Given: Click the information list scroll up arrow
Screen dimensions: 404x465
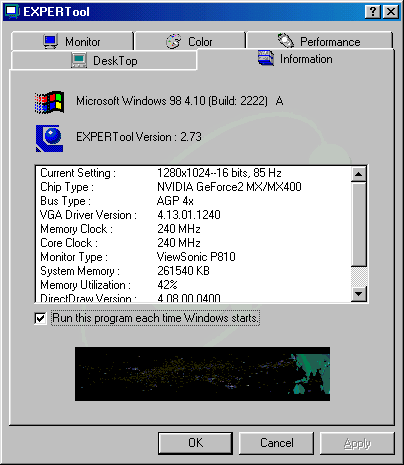Looking at the screenshot, I should click(359, 174).
